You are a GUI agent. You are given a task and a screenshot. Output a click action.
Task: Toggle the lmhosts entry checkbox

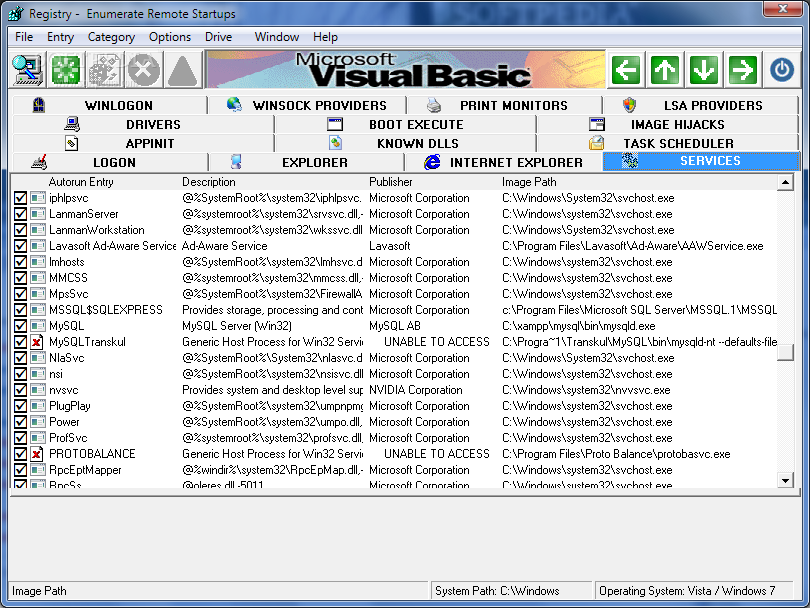point(20,262)
